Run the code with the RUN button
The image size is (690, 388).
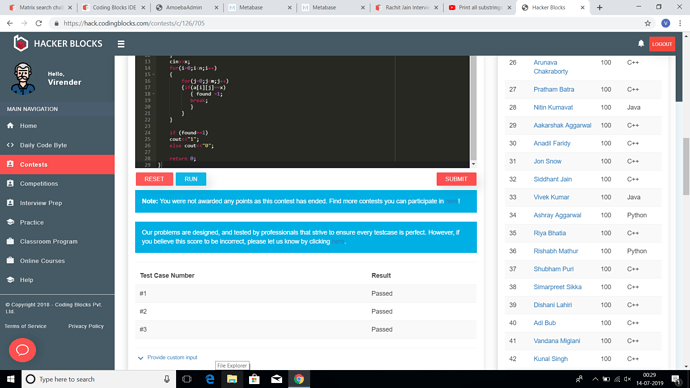(191, 179)
